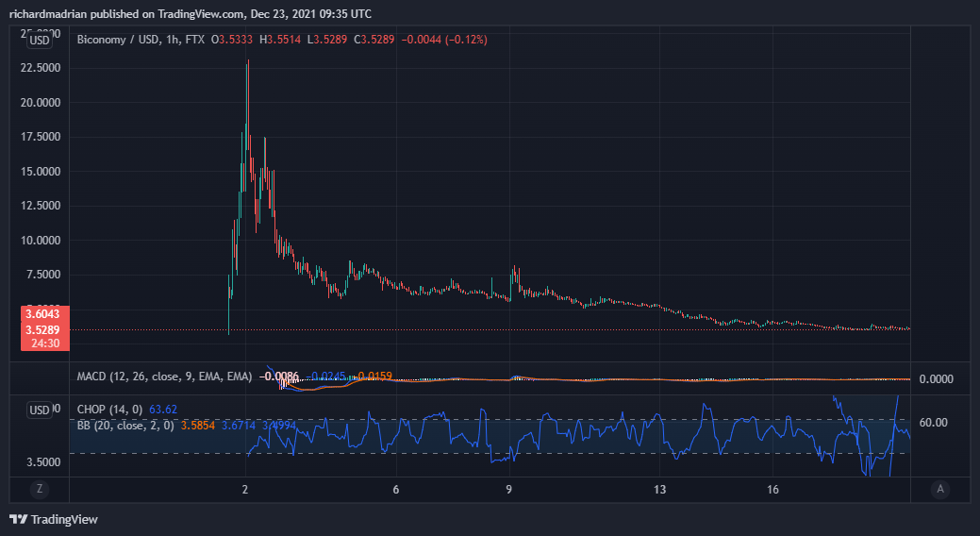The width and height of the screenshot is (980, 536).
Task: Click the Z timezone button
Action: [40, 489]
